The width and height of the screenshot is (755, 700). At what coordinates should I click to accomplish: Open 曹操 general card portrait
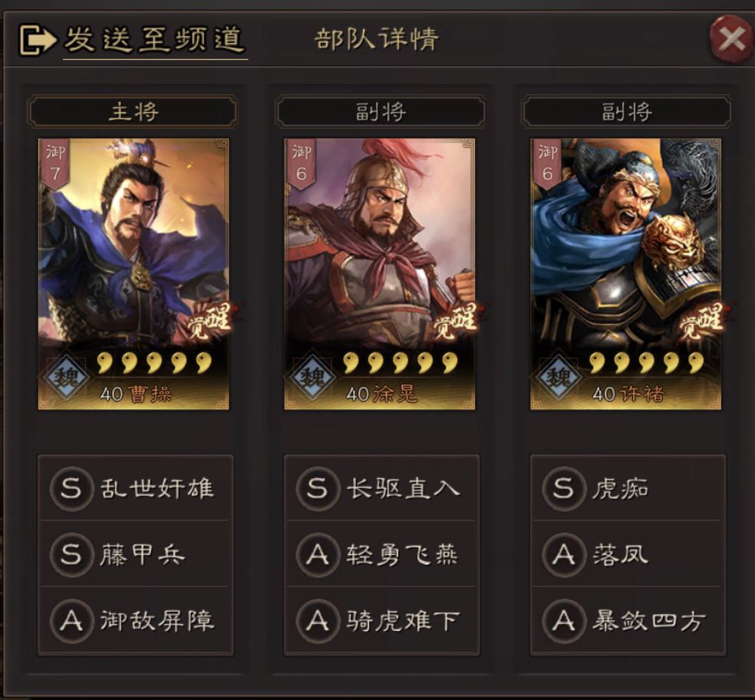134,274
